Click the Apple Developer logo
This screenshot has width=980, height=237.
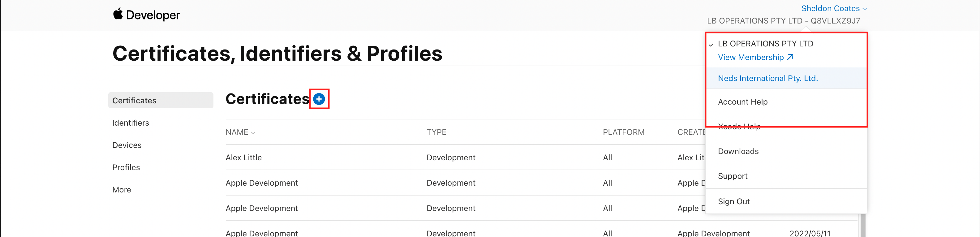pos(146,15)
